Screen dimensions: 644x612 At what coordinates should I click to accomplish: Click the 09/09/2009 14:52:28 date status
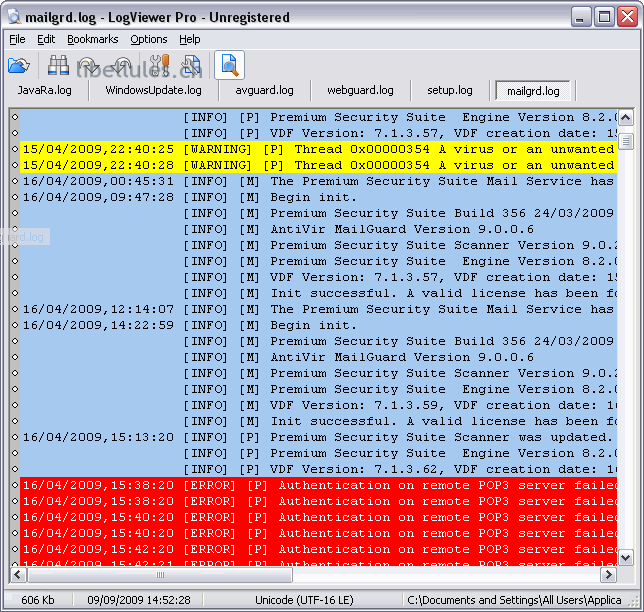(139, 600)
